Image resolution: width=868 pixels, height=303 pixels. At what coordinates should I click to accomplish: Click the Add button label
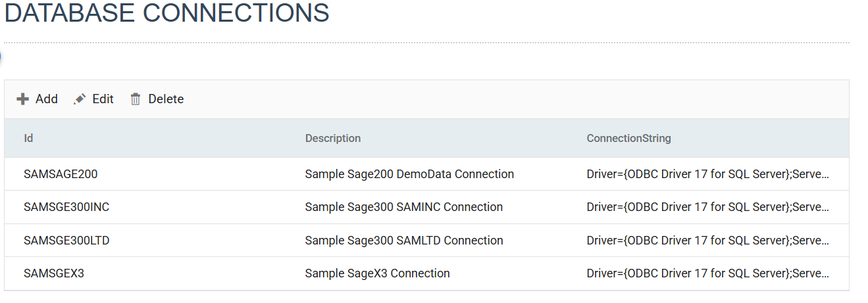(x=47, y=99)
